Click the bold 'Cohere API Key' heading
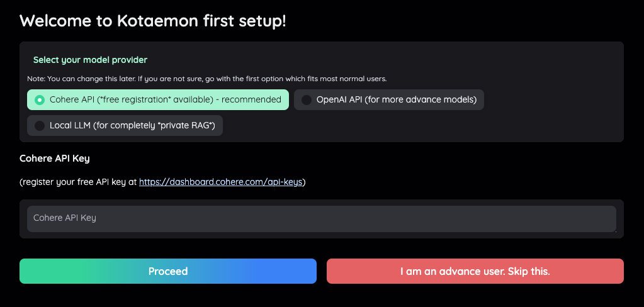The image size is (644, 307). point(55,159)
